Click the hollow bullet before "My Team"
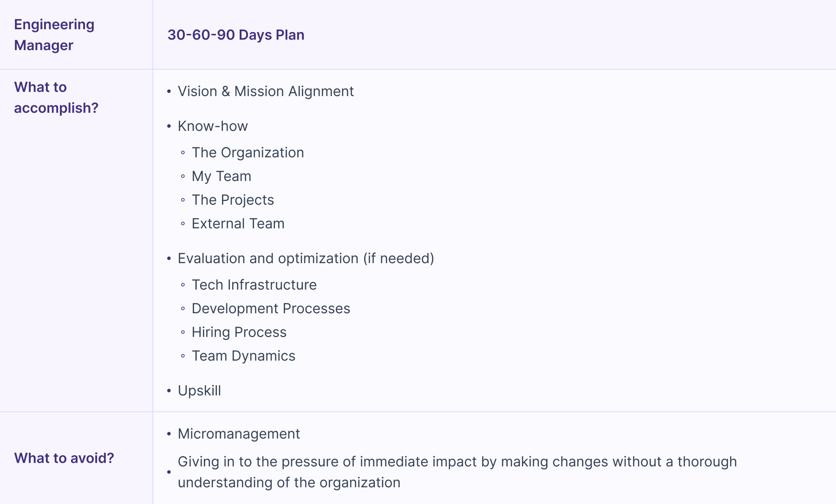 coord(183,176)
